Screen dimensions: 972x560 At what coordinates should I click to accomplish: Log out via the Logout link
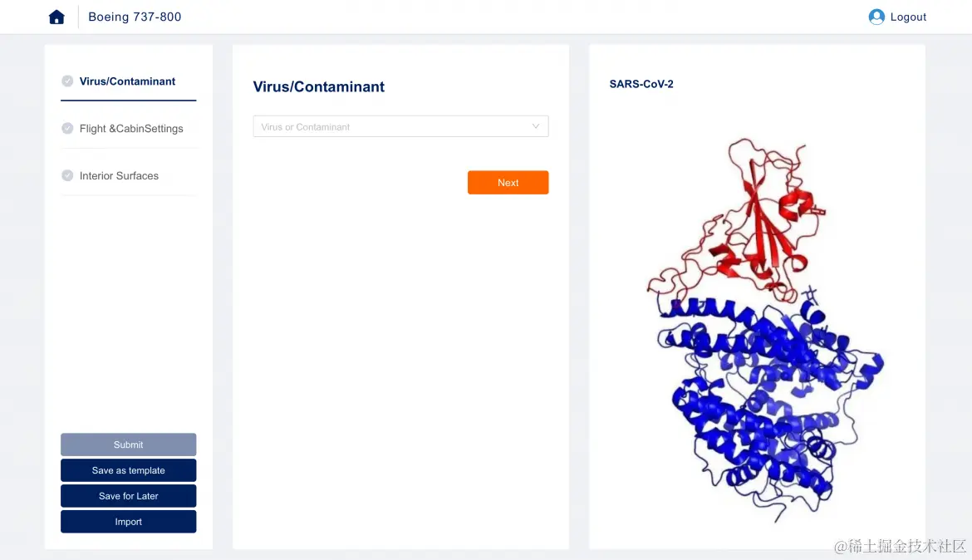pyautogui.click(x=908, y=17)
